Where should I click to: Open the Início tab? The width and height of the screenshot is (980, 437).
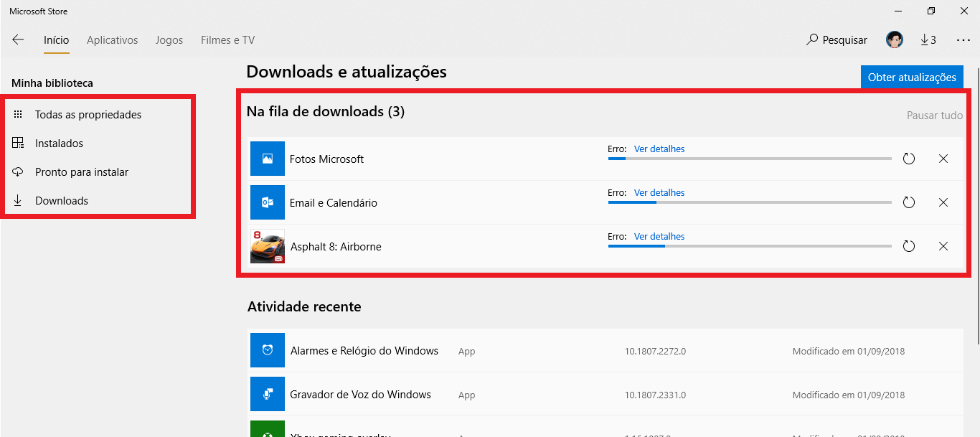point(56,40)
